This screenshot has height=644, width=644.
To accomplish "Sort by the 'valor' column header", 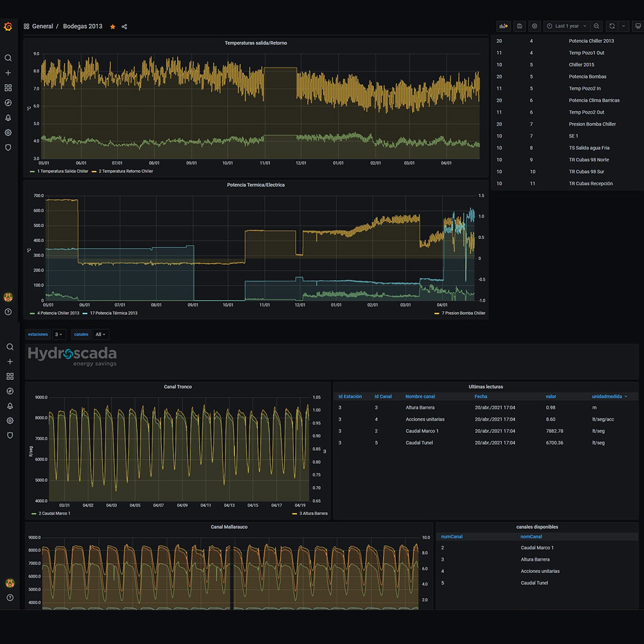I will [550, 397].
